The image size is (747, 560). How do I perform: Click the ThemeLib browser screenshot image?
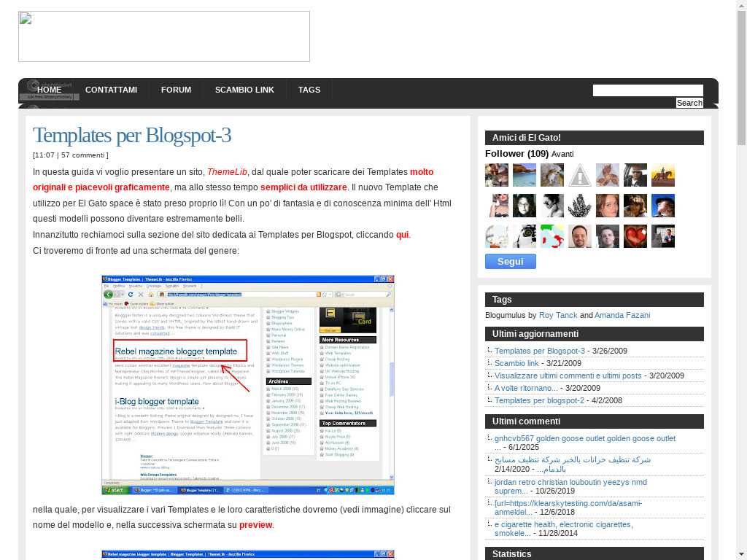click(x=248, y=385)
